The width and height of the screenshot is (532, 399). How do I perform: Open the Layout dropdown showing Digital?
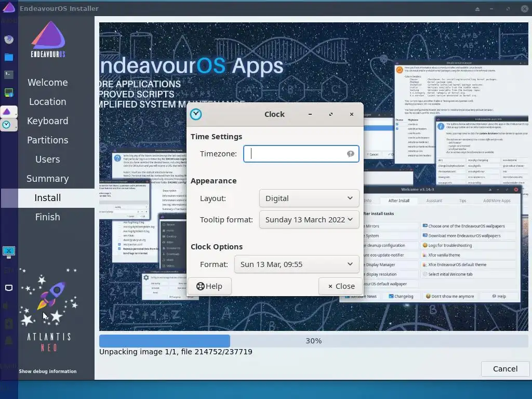coord(309,198)
